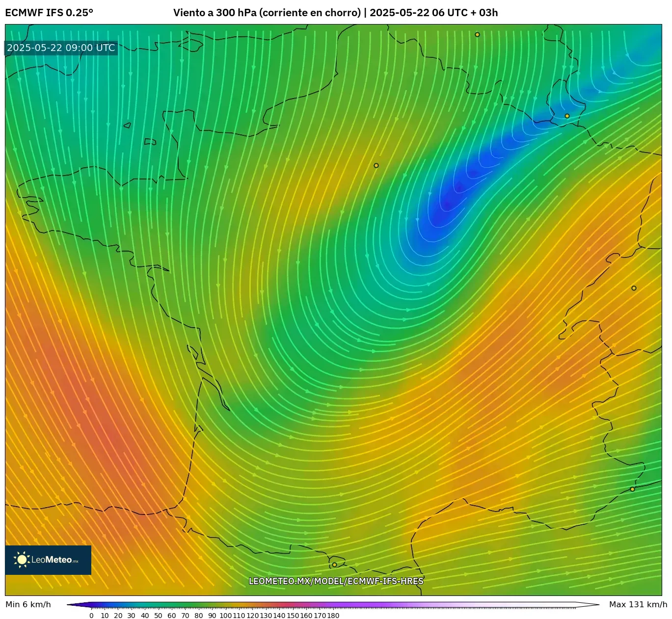Open the LEOMETEO.MX/MODEL/ECMWF-IFS-HRES link
Image resolution: width=672 pixels, height=619 pixels.
[x=336, y=581]
